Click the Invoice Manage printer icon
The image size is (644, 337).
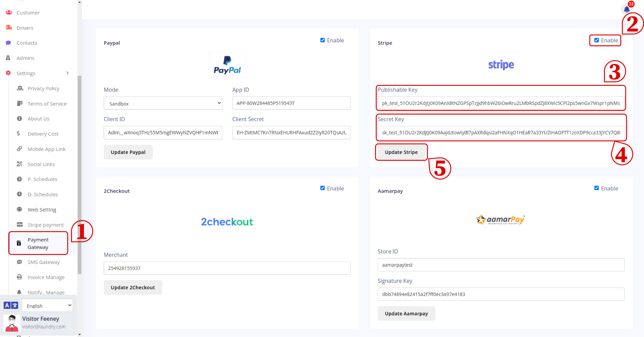[19, 277]
